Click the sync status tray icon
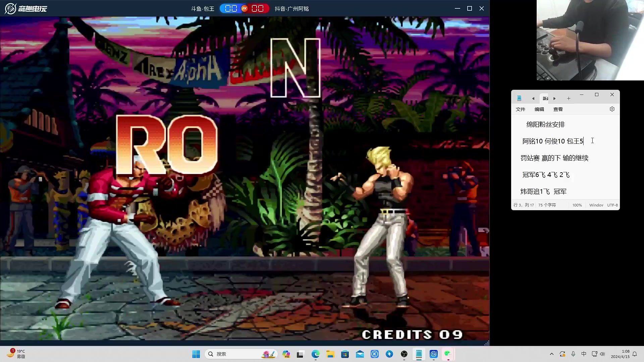 [562, 354]
